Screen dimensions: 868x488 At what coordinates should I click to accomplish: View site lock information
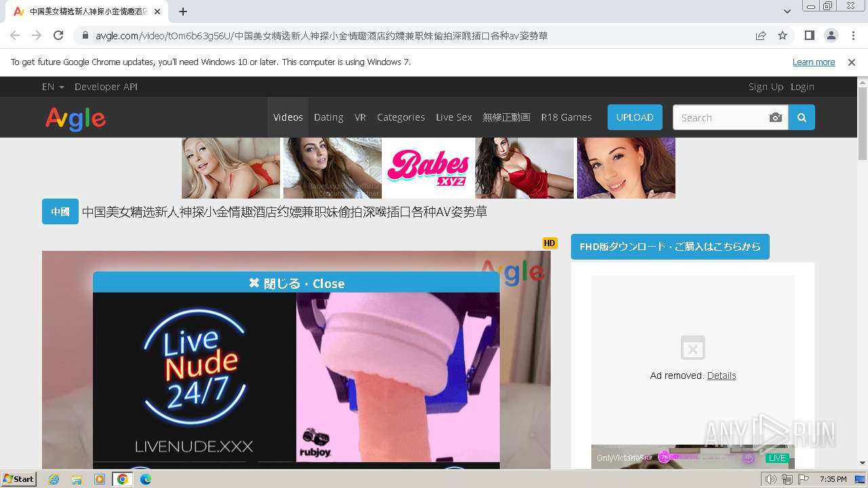tap(85, 35)
